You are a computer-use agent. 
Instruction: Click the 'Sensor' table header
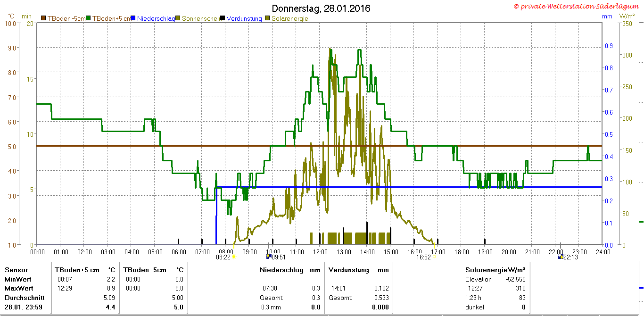tap(17, 270)
